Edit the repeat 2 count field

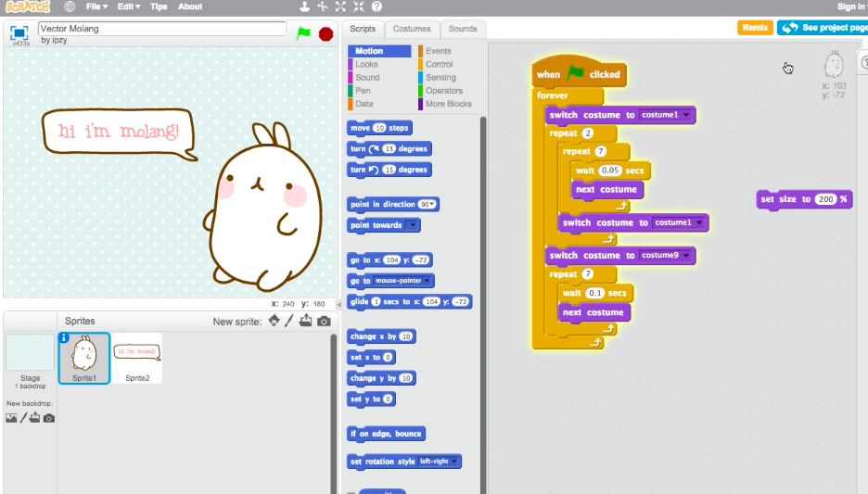coord(587,133)
